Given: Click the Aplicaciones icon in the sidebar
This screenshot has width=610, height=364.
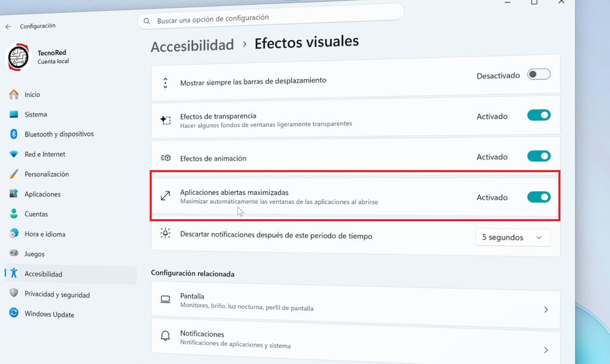Looking at the screenshot, I should 14,193.
